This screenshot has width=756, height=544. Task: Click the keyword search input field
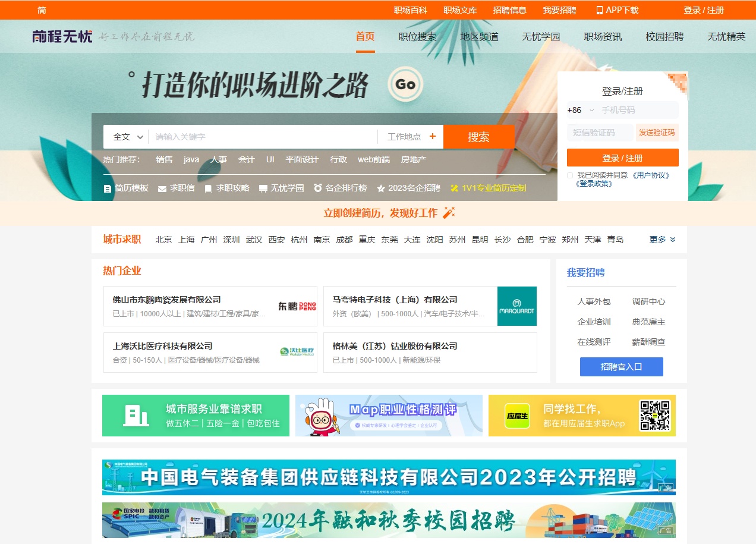(263, 137)
